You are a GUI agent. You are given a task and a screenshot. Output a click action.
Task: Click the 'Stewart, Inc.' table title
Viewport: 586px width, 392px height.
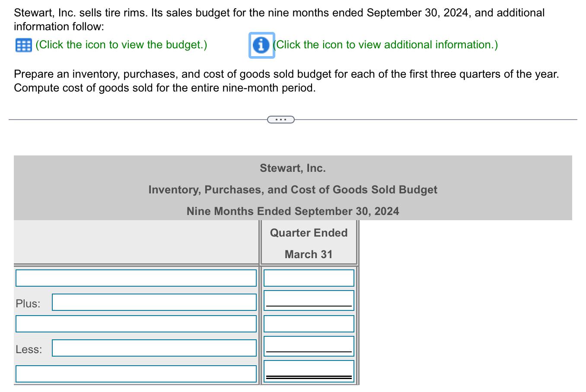click(293, 168)
